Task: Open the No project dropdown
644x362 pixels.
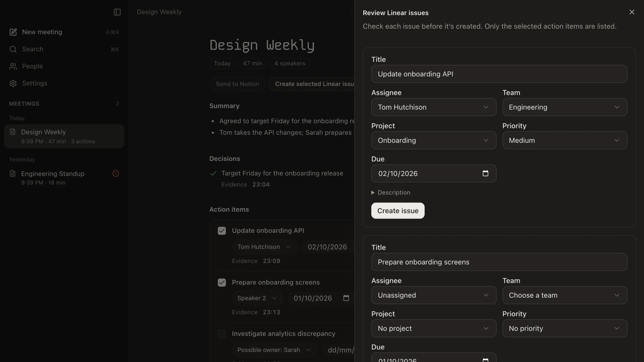Action: click(x=434, y=328)
